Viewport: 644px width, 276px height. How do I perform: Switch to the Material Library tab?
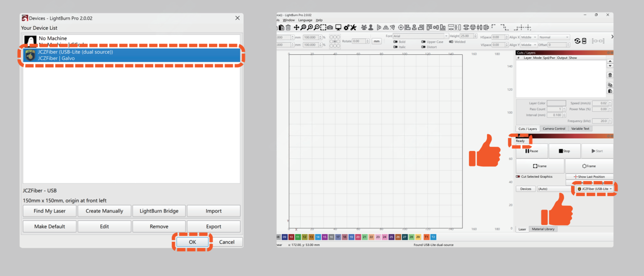coord(543,229)
